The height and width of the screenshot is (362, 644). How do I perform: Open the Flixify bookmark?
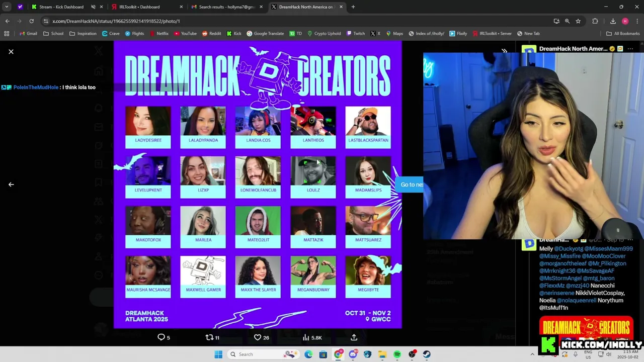[x=458, y=34]
